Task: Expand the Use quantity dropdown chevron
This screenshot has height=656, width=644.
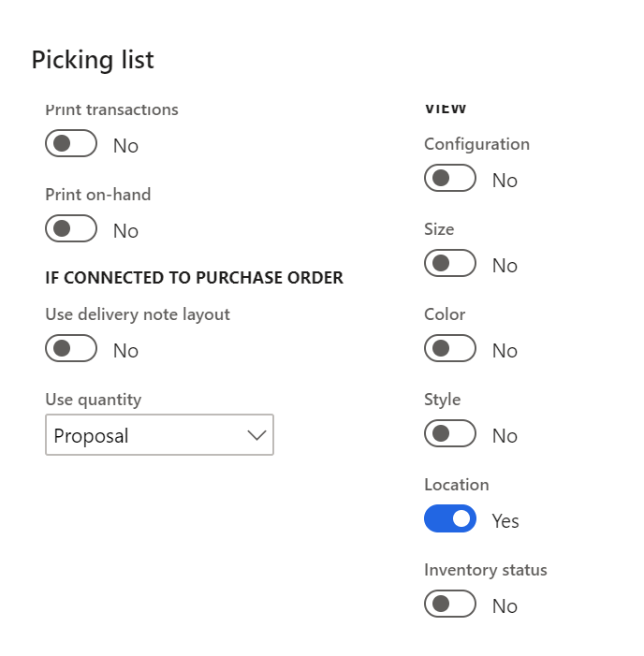Action: [256, 435]
